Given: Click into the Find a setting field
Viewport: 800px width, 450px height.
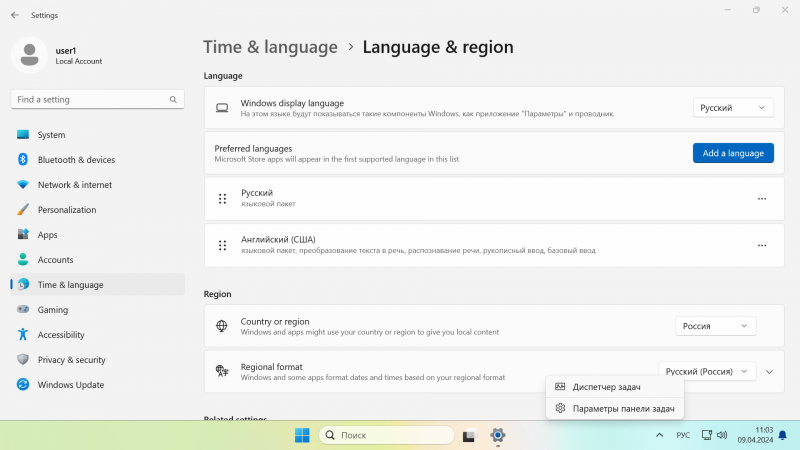Looking at the screenshot, I should (97, 99).
